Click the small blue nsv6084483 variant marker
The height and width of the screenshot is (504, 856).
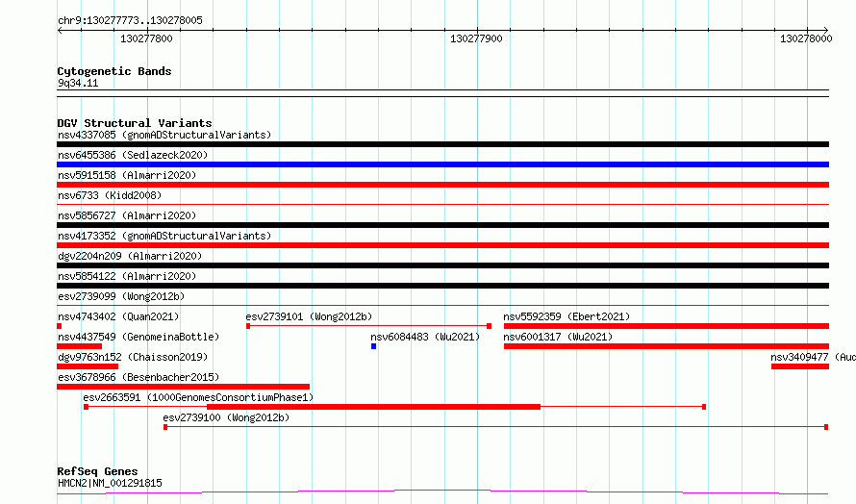pos(373,346)
